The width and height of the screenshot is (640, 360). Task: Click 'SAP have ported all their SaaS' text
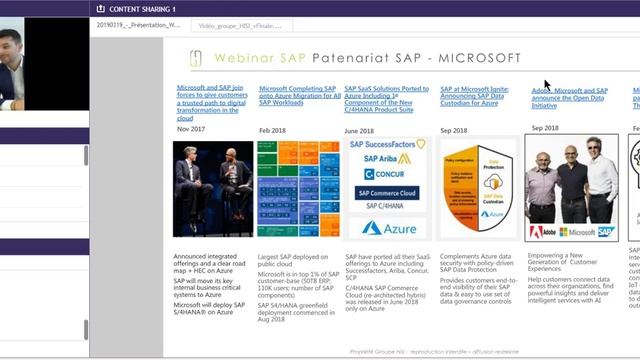388,267
